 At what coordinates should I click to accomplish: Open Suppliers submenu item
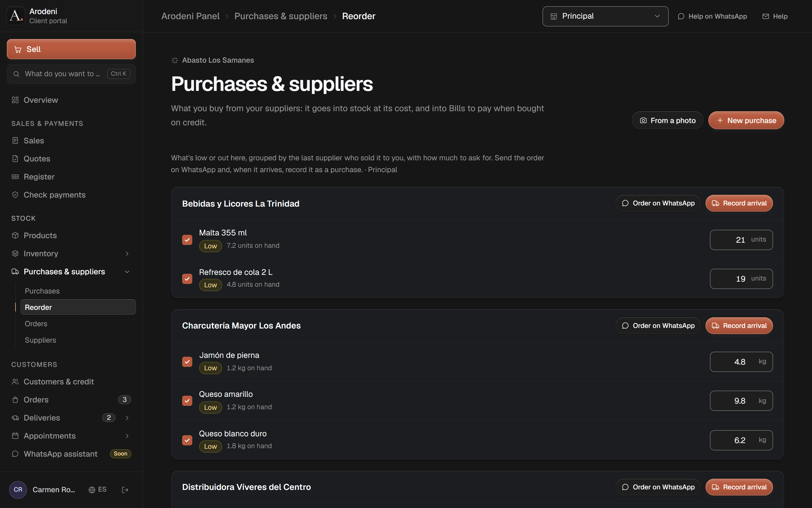point(78,340)
